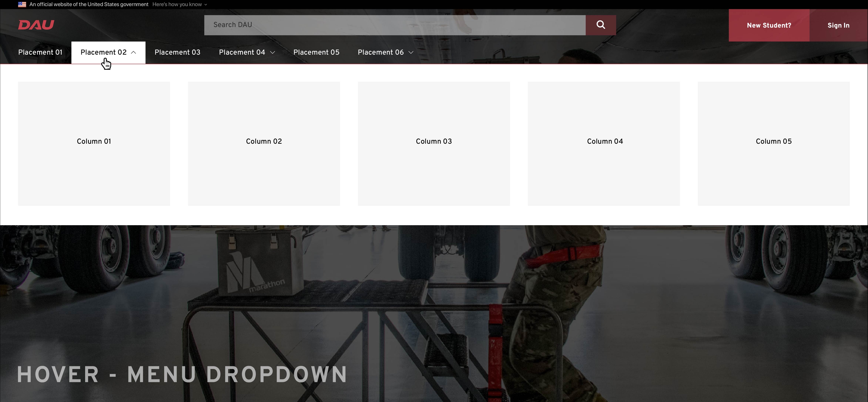The width and height of the screenshot is (868, 402).
Task: Select the Column 01 panel
Action: coord(94,144)
